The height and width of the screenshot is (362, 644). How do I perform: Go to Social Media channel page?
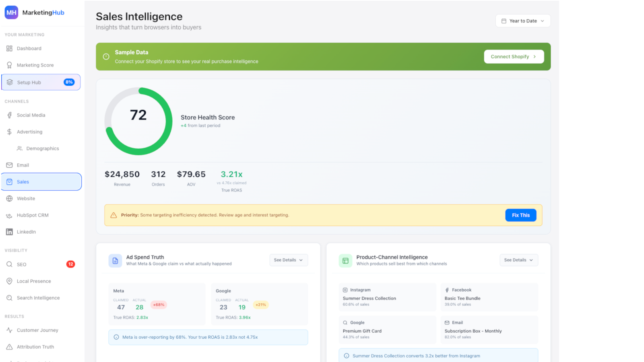[x=31, y=115]
